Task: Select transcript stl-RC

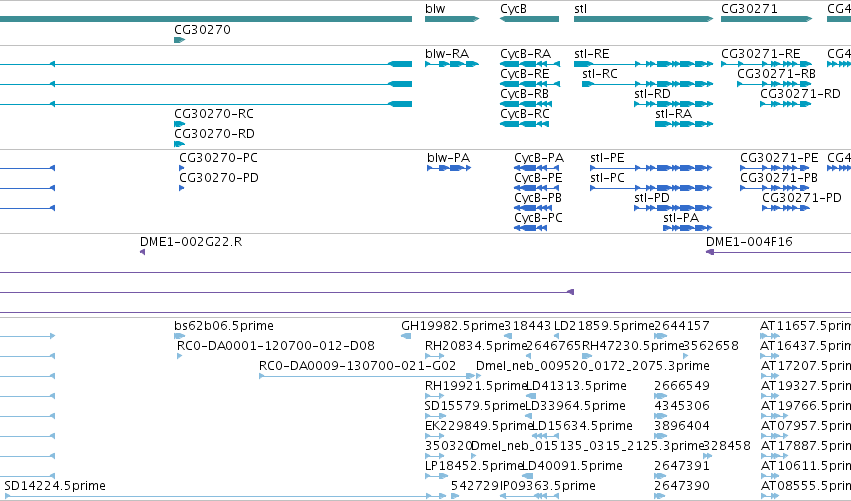Action: [600, 74]
